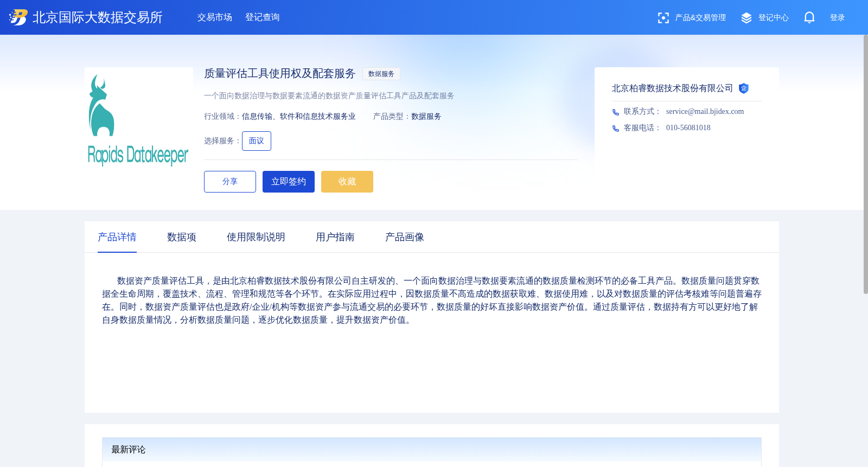Click the 收藏 favorite button
This screenshot has height=467, width=868.
(x=347, y=182)
